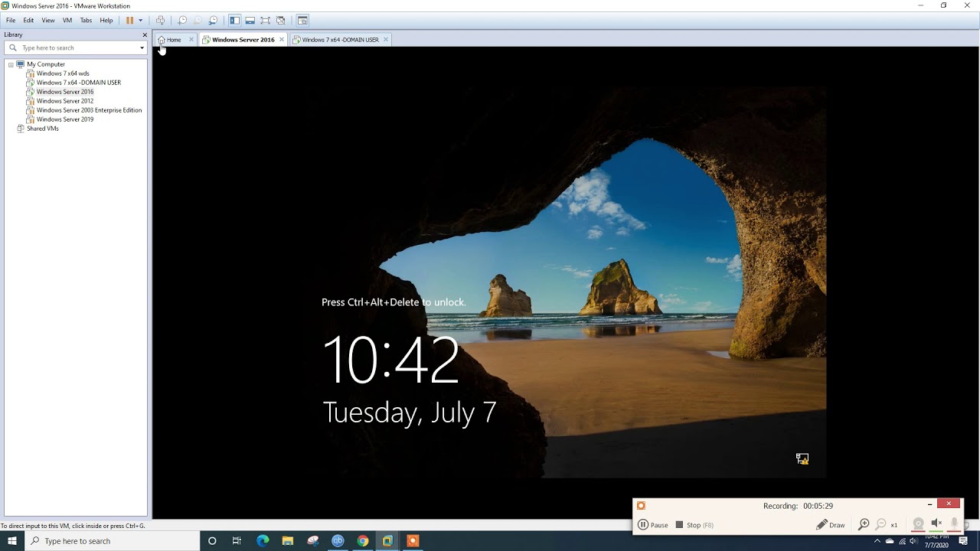The image size is (980, 551).
Task: Open the snapshot manager toolbar icon
Action: 213,21
